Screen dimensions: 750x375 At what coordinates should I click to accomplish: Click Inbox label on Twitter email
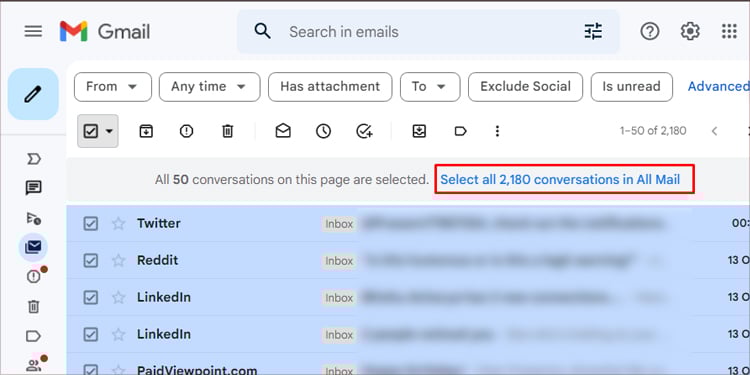tap(339, 224)
